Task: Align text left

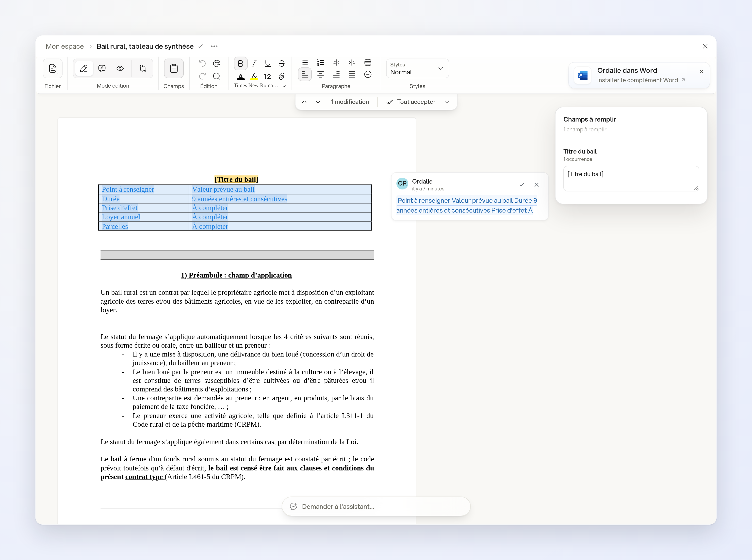Action: [305, 74]
